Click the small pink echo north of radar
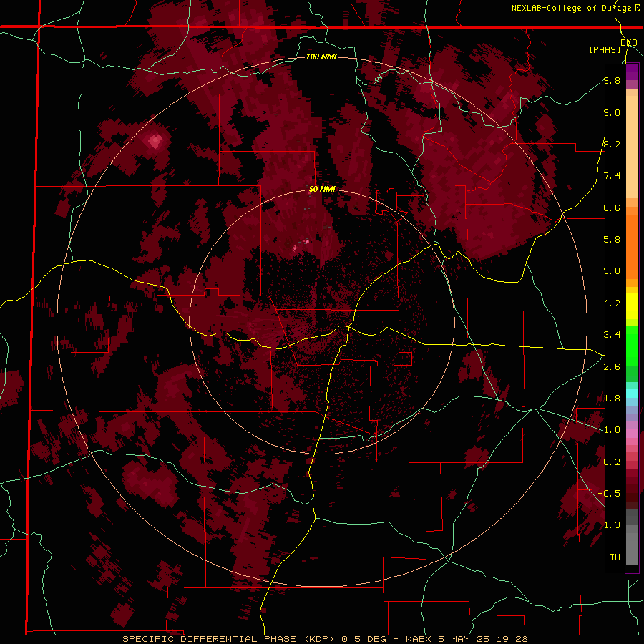This screenshot has width=644, height=644. (296, 248)
